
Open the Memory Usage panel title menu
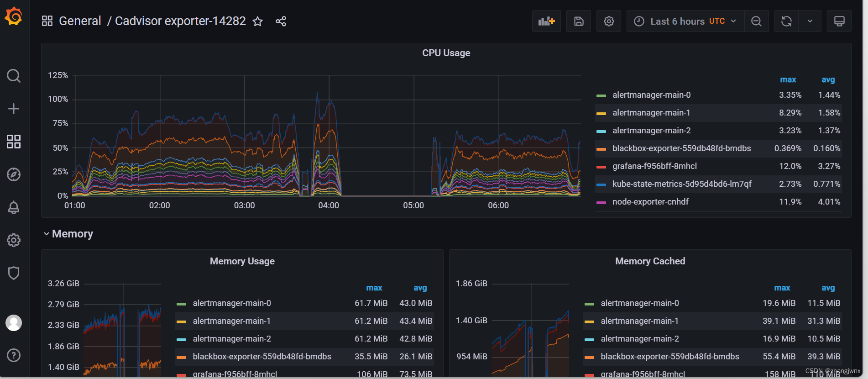242,261
